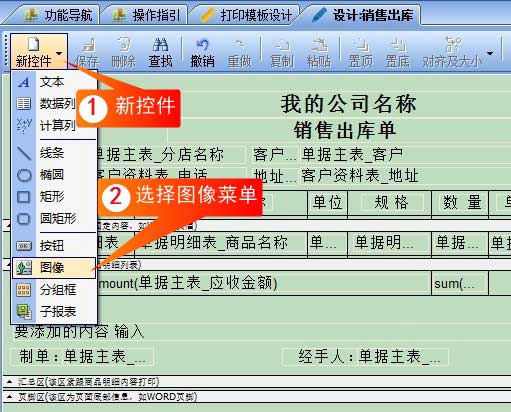Click the 复制 copy icon
Screen dimensions: 511x412
pyautogui.click(x=282, y=53)
